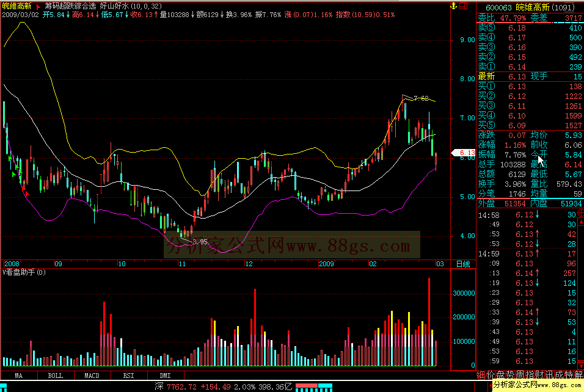This screenshot has width=584, height=392.
Task: Click the 12 month marker on the date axis
Action: (x=249, y=264)
